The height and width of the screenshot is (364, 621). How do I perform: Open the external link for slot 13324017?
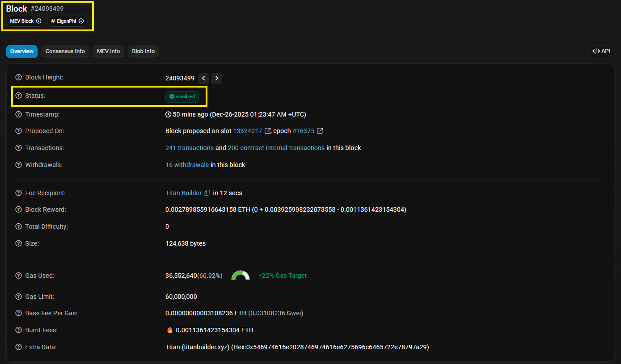click(268, 130)
